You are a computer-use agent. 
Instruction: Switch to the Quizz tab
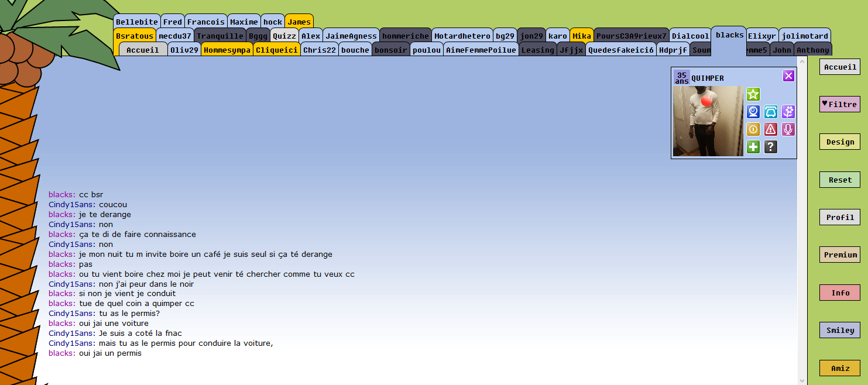pos(284,36)
